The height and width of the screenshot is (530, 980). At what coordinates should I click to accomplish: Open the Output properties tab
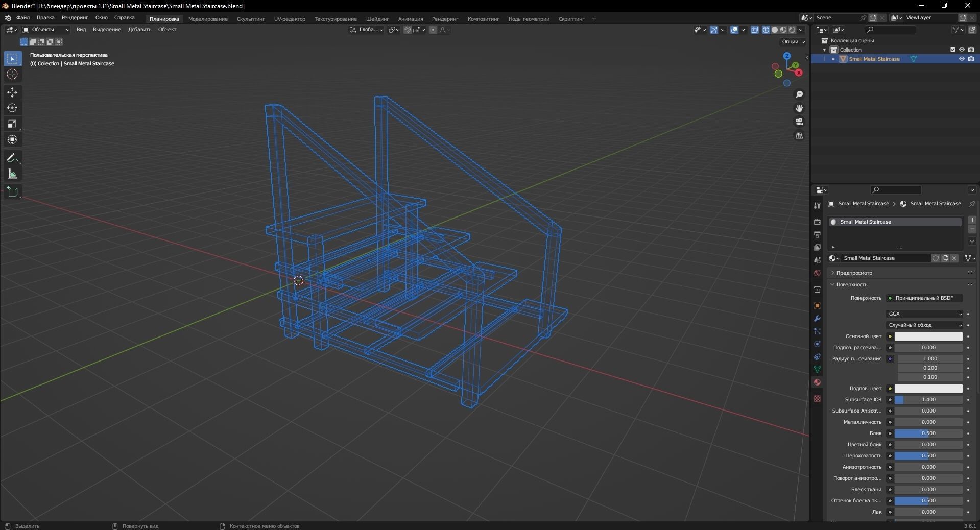coord(817,234)
